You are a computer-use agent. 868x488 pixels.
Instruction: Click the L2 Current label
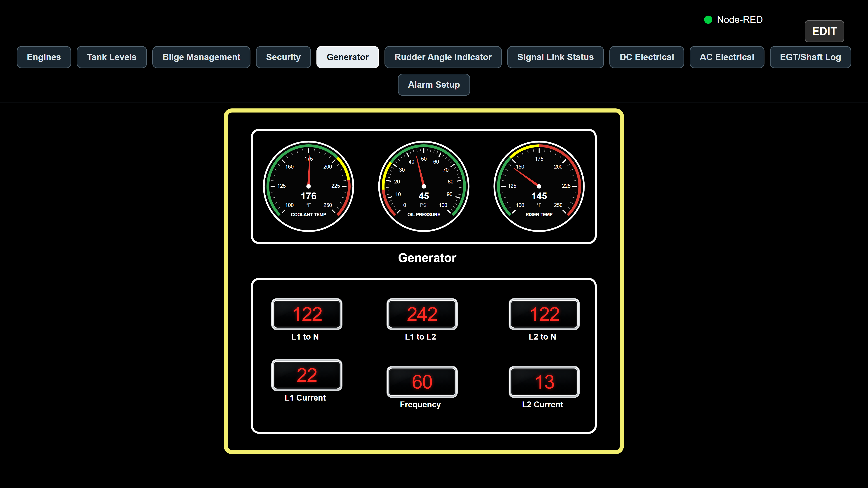tap(542, 404)
